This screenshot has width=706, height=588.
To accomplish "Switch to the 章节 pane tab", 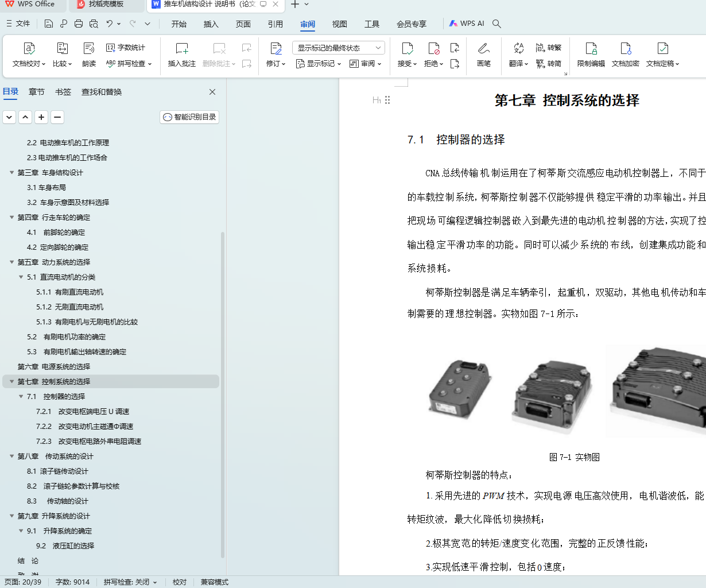I will point(37,92).
